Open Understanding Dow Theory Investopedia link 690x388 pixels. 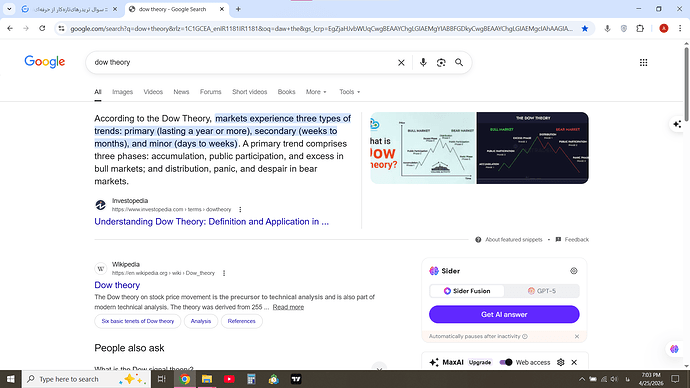[x=211, y=222]
